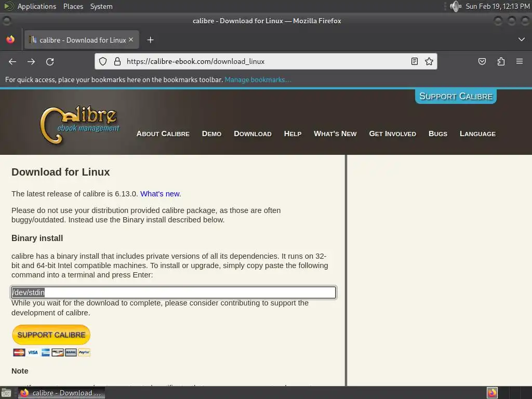The image size is (532, 399).
Task: Open the Applications menu
Action: [37, 6]
